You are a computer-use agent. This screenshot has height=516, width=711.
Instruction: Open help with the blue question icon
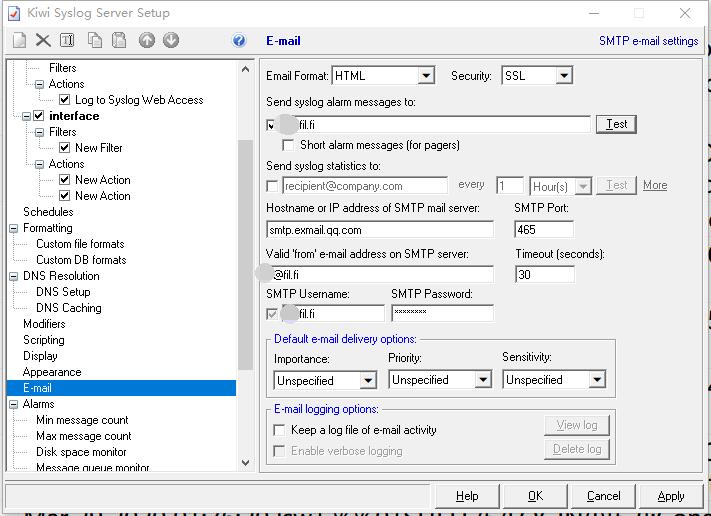(239, 41)
